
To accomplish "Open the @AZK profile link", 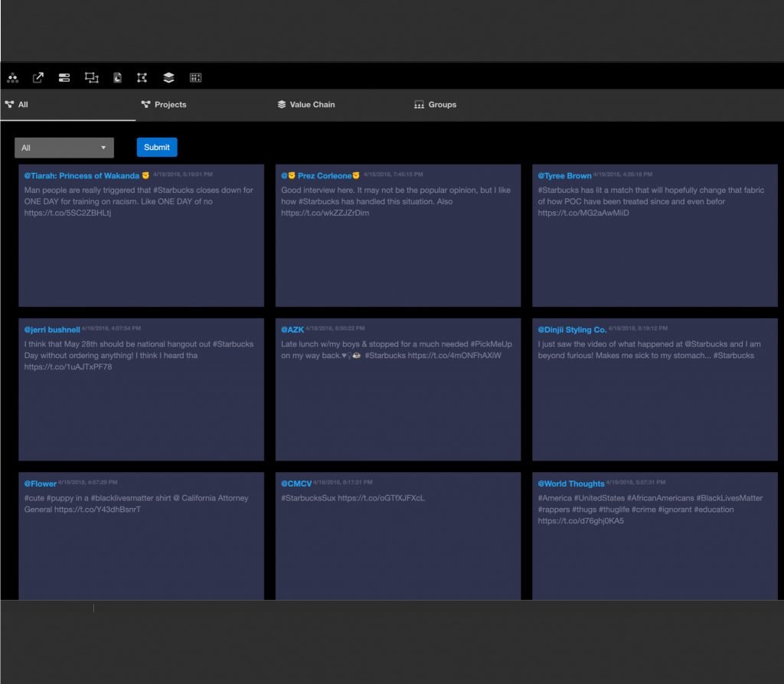I will pyautogui.click(x=292, y=330).
